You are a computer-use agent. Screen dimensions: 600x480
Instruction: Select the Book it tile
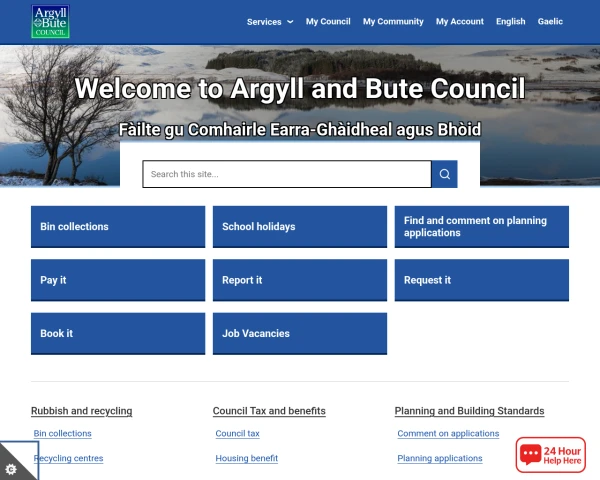tap(118, 333)
